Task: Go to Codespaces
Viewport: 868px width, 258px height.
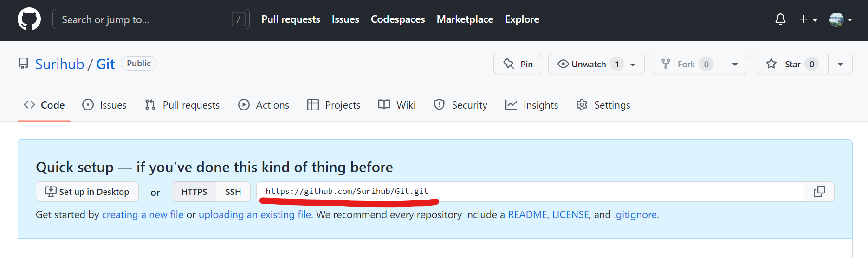Action: [398, 19]
